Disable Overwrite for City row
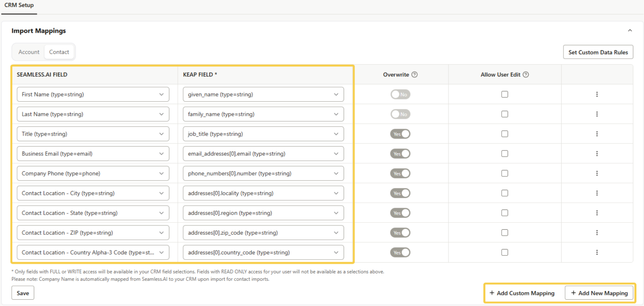 coord(400,193)
